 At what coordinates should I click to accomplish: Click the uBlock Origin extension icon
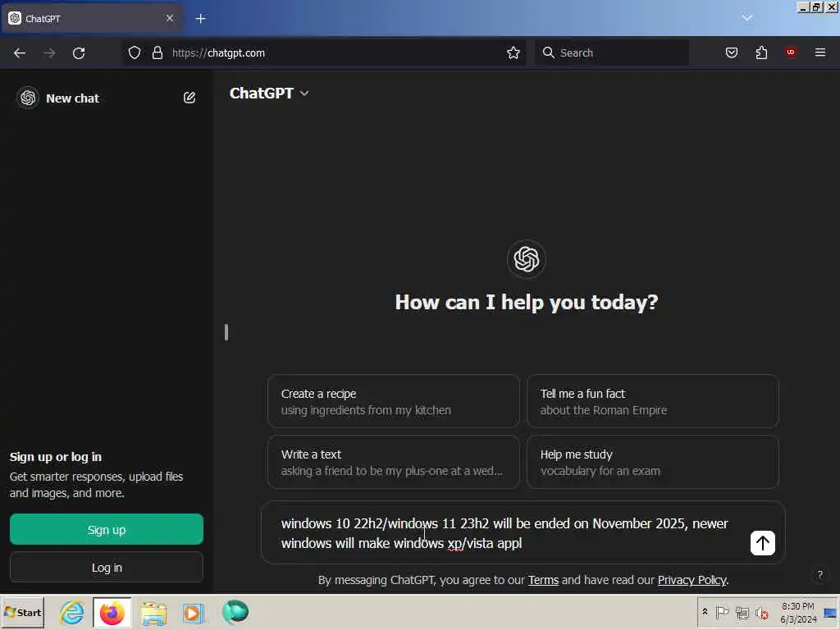(791, 52)
